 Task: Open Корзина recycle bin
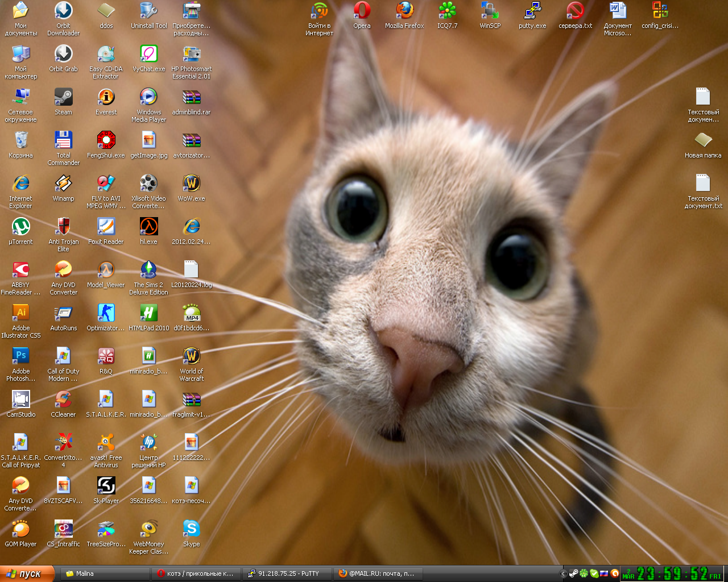[20, 140]
